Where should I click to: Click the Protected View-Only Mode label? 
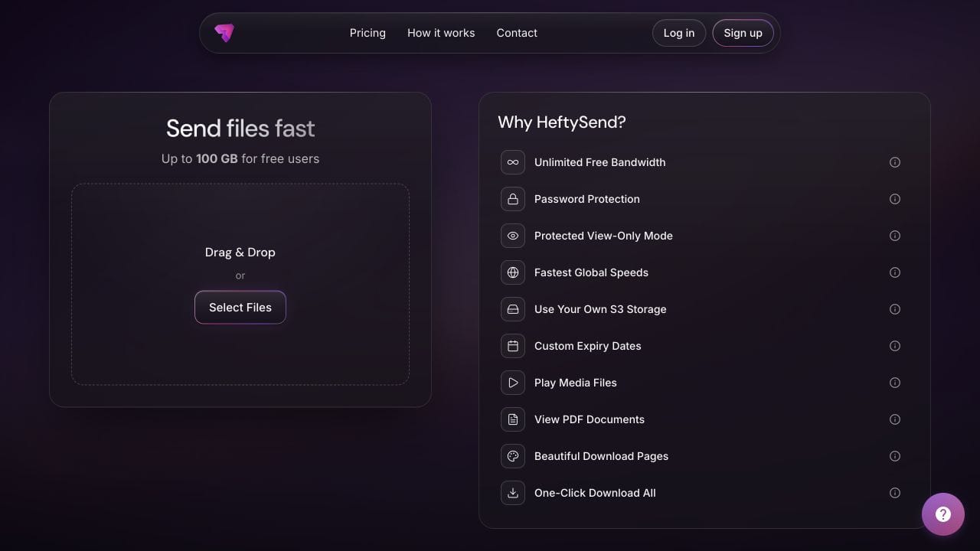(603, 236)
